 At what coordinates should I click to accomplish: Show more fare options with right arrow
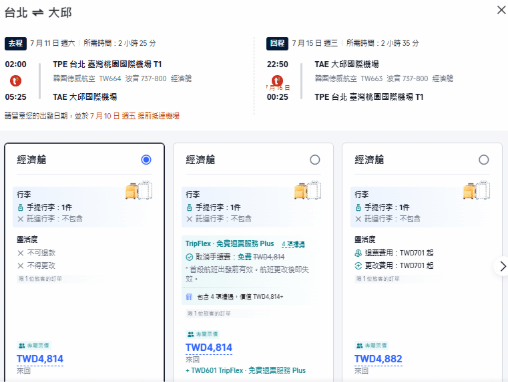click(x=502, y=266)
